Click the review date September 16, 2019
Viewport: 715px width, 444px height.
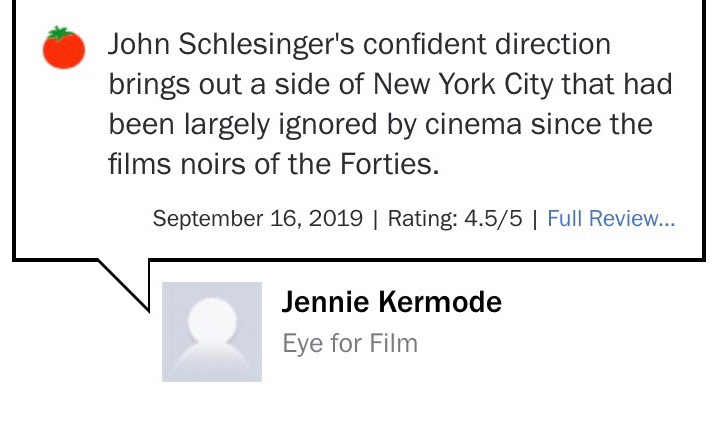pos(258,218)
